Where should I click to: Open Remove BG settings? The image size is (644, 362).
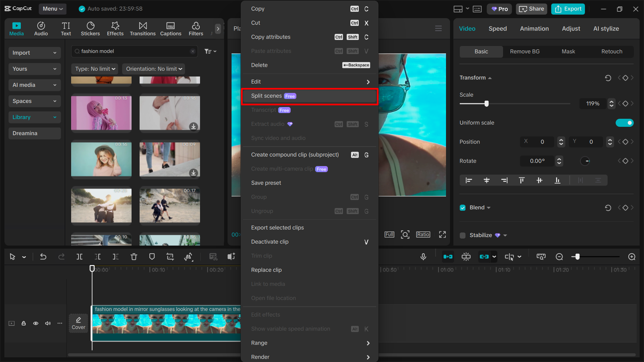coord(525,51)
